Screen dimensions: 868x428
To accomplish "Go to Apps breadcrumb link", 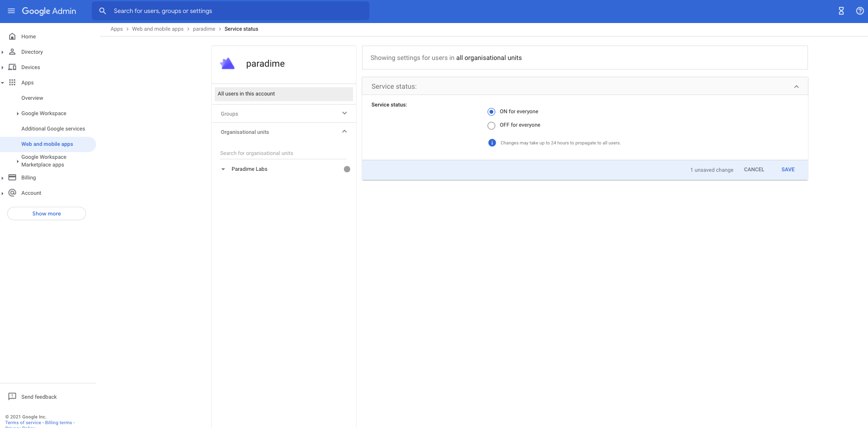I will pyautogui.click(x=117, y=29).
